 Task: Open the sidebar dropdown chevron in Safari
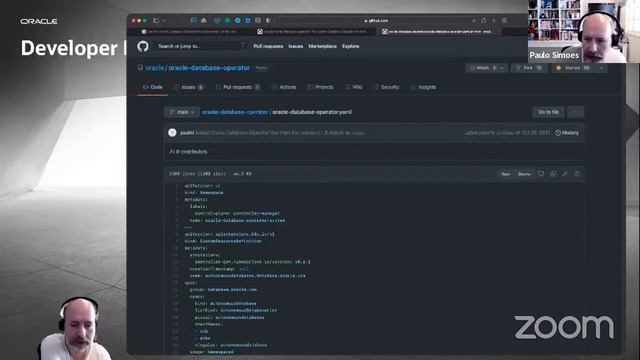tap(164, 20)
